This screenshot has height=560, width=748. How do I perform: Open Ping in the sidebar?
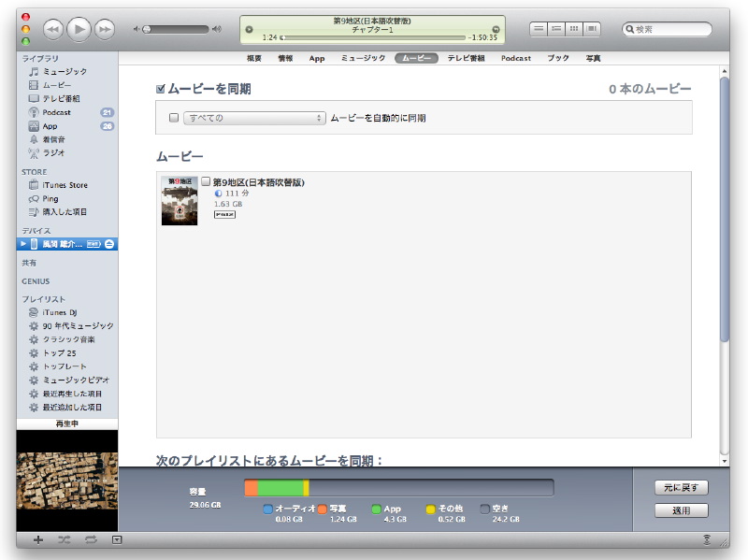[x=50, y=198]
